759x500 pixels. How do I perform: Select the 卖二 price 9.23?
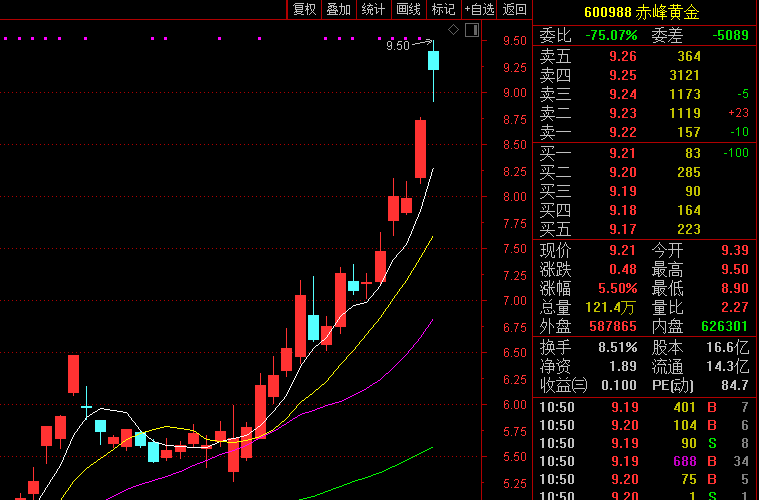point(622,113)
